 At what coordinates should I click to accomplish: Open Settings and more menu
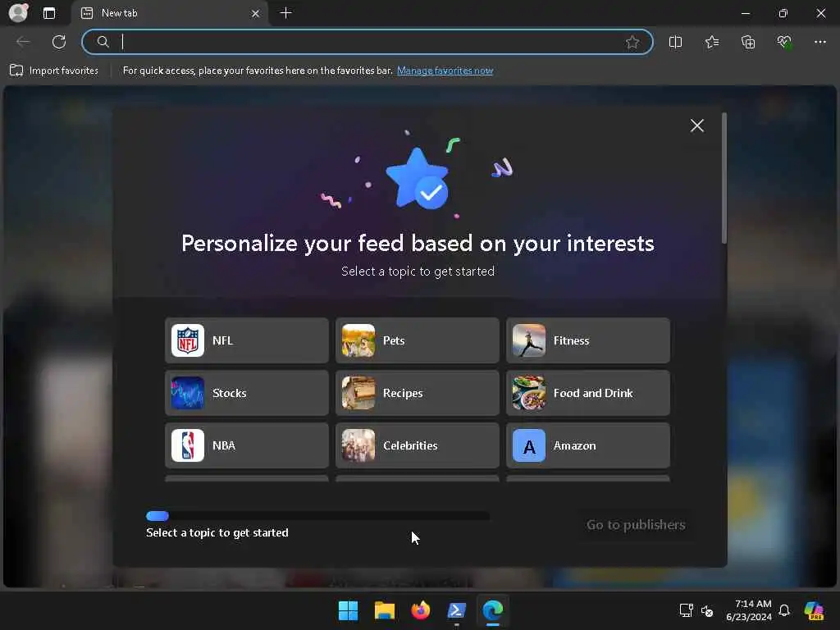(820, 42)
